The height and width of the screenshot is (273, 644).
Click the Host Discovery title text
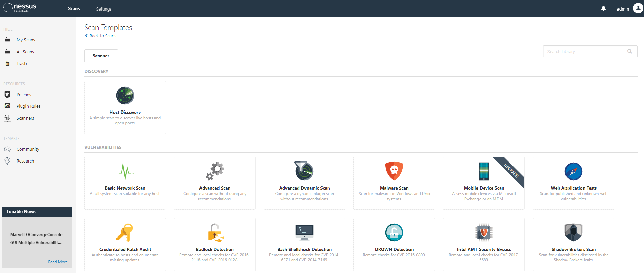click(125, 112)
